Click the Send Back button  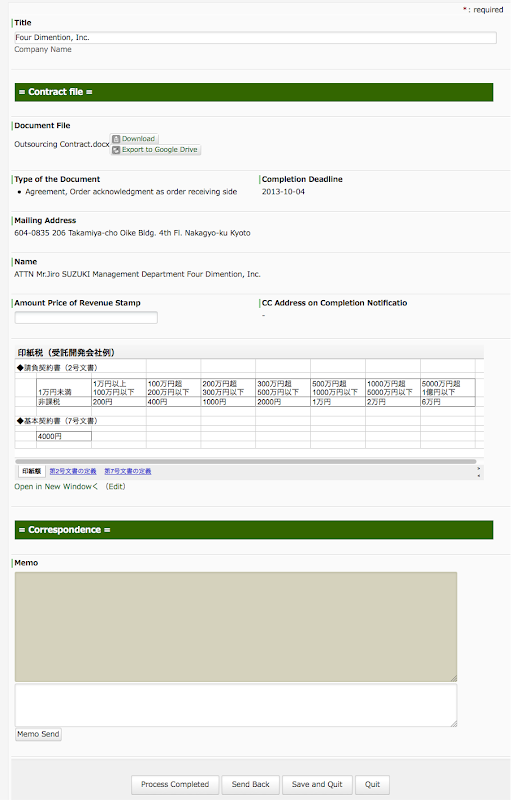coord(250,785)
